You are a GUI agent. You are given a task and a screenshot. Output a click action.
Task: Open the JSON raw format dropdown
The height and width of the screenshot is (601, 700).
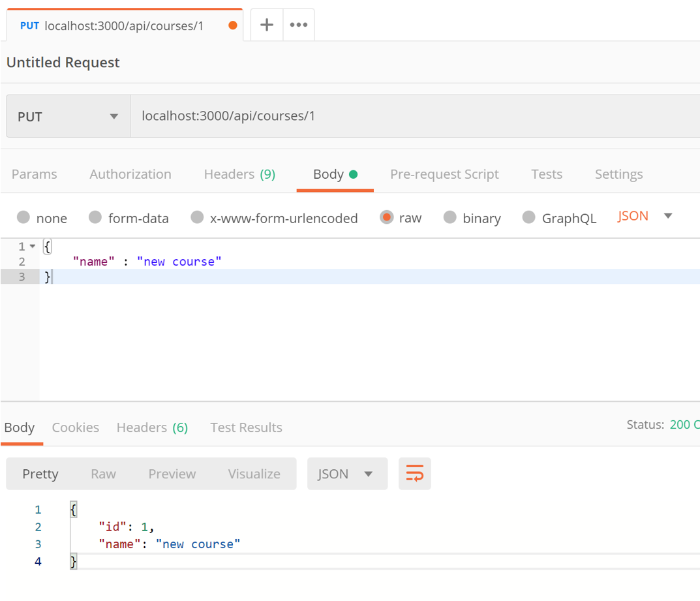click(645, 216)
